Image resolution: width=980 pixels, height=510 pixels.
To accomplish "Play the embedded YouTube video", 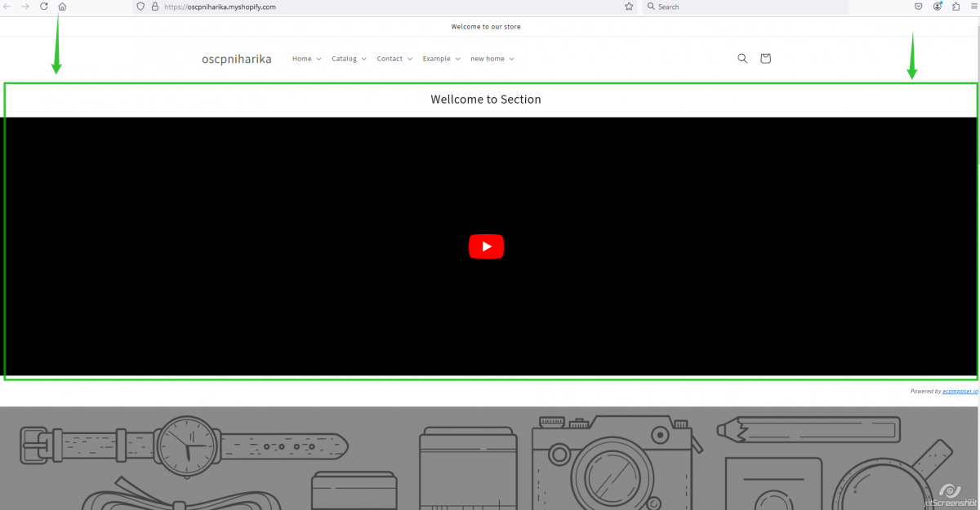I will click(486, 246).
